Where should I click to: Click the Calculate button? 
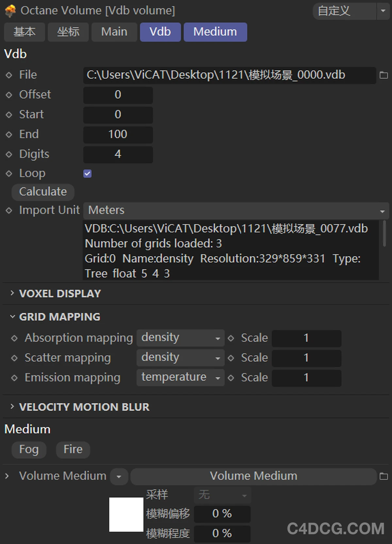coord(43,192)
